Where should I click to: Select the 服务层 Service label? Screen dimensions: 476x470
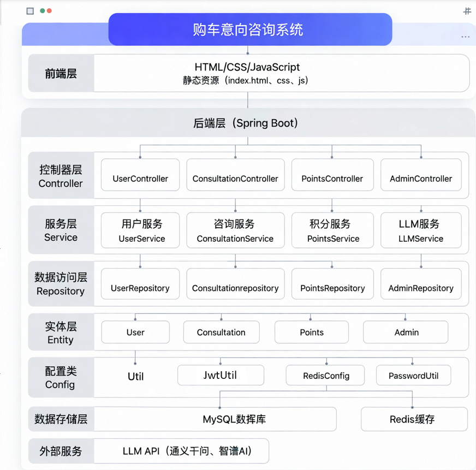pos(61,230)
